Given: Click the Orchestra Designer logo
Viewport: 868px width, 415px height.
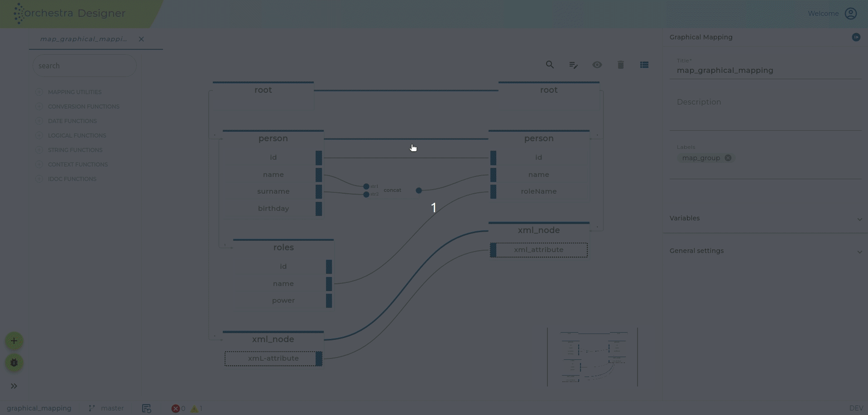Looking at the screenshot, I should (69, 13).
